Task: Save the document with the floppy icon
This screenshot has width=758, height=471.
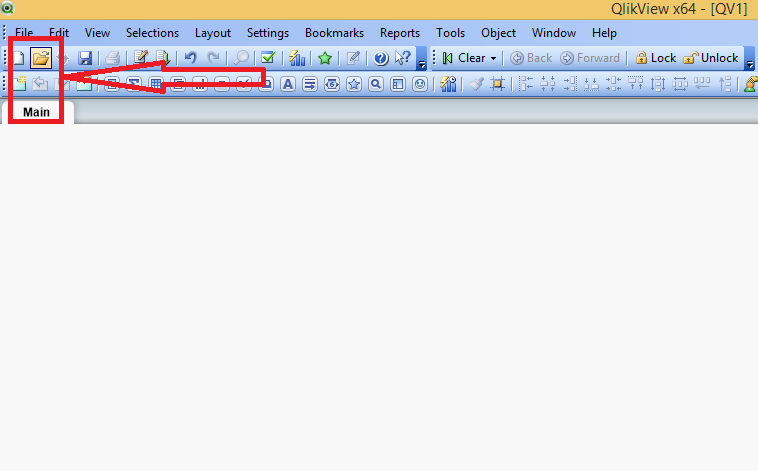Action: click(85, 59)
